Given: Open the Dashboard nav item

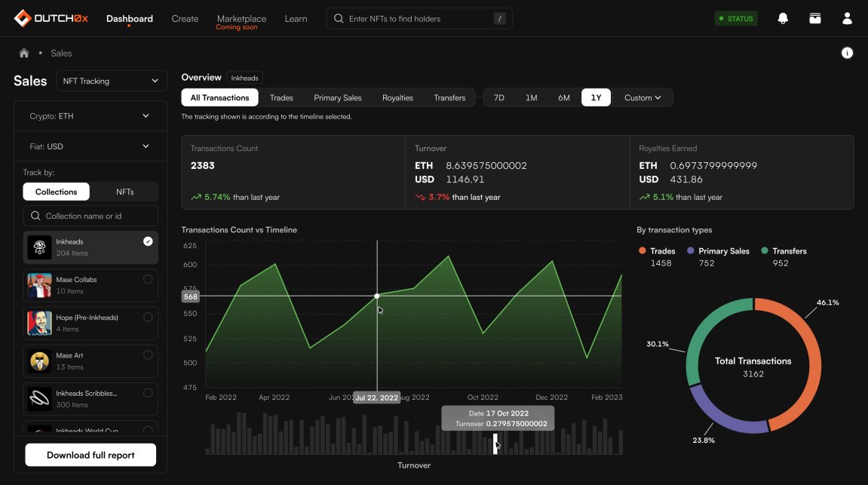Looking at the screenshot, I should point(130,19).
